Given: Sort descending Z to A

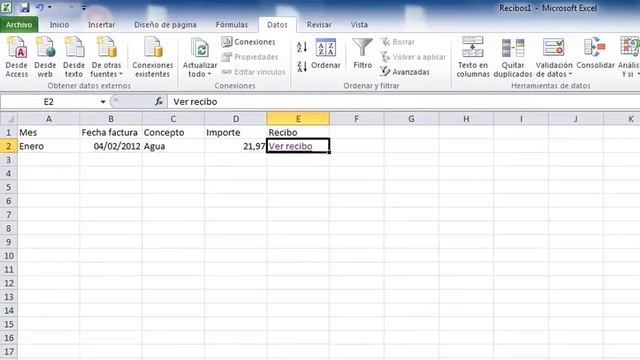Looking at the screenshot, I should [x=302, y=67].
